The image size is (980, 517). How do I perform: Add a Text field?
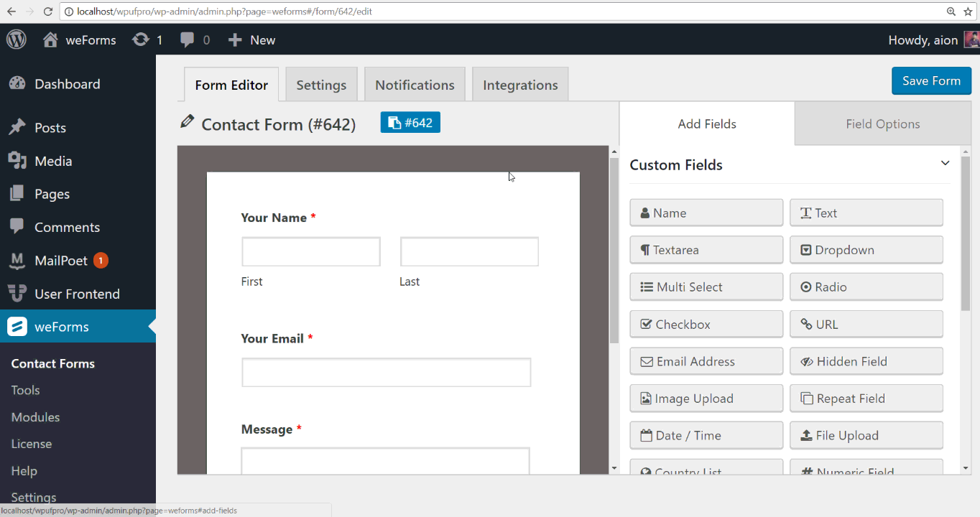click(866, 213)
